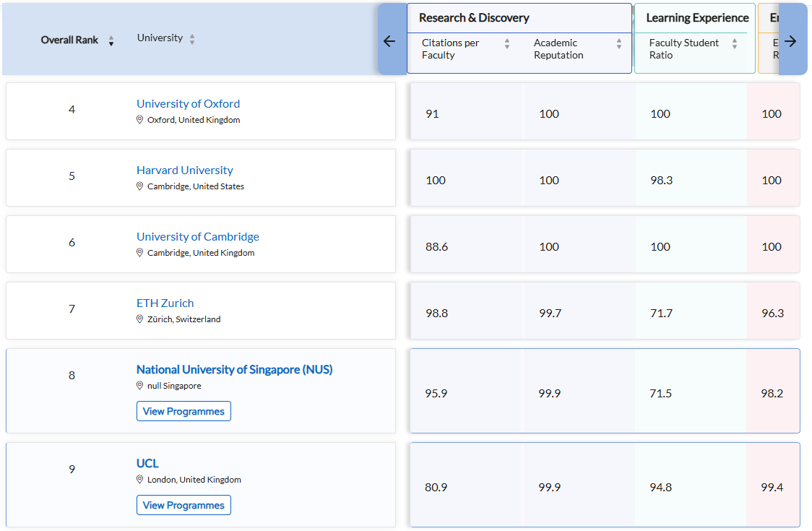This screenshot has height=531, width=812.
Task: Sort by Citations per Faculty
Action: pyautogui.click(x=507, y=43)
